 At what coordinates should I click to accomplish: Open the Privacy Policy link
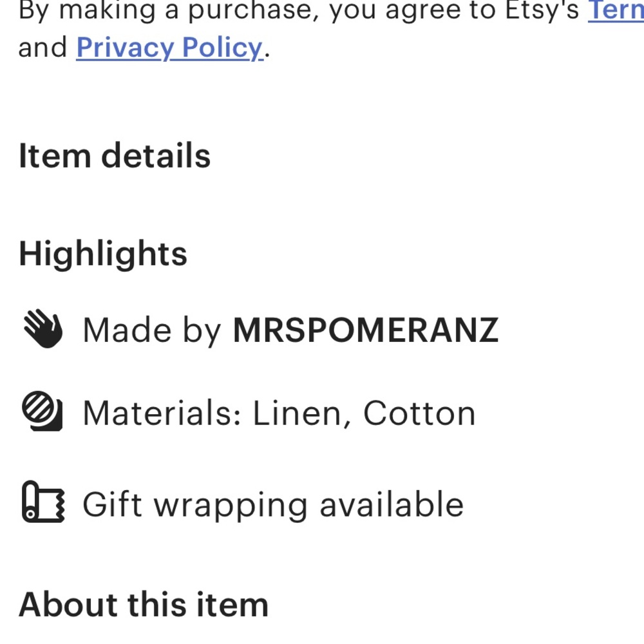(169, 48)
